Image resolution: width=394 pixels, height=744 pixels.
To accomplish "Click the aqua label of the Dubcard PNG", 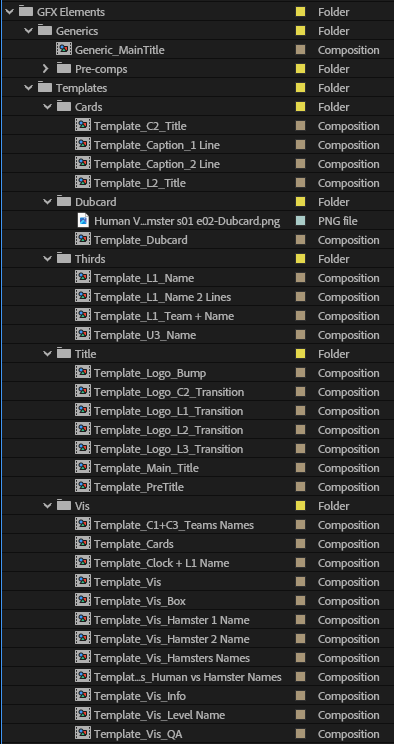I will pyautogui.click(x=300, y=221).
